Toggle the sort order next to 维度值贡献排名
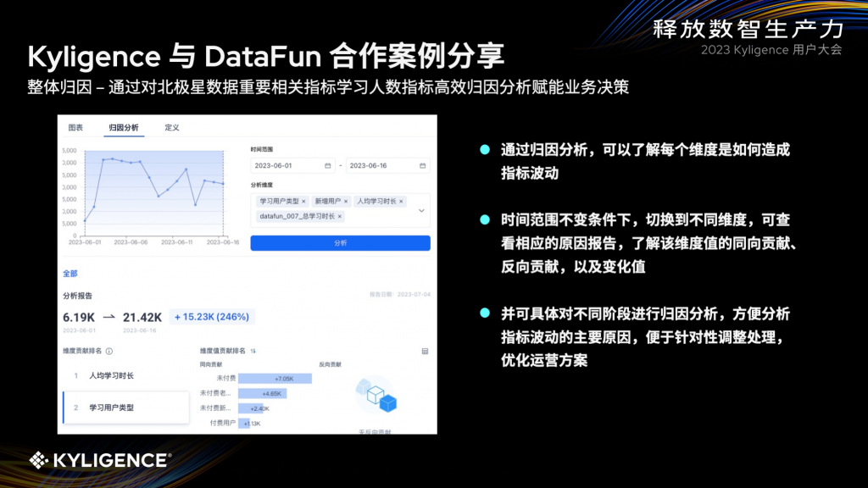 (x=253, y=351)
